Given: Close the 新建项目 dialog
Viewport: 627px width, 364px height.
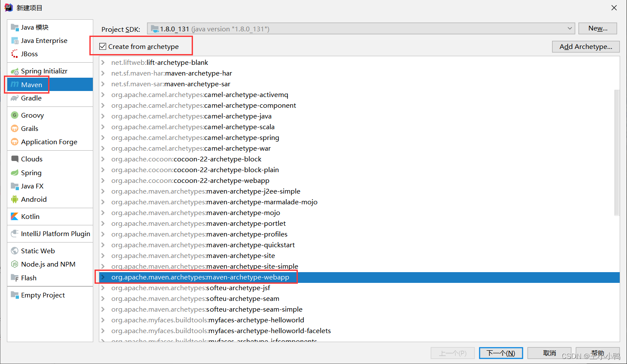Looking at the screenshot, I should [614, 8].
